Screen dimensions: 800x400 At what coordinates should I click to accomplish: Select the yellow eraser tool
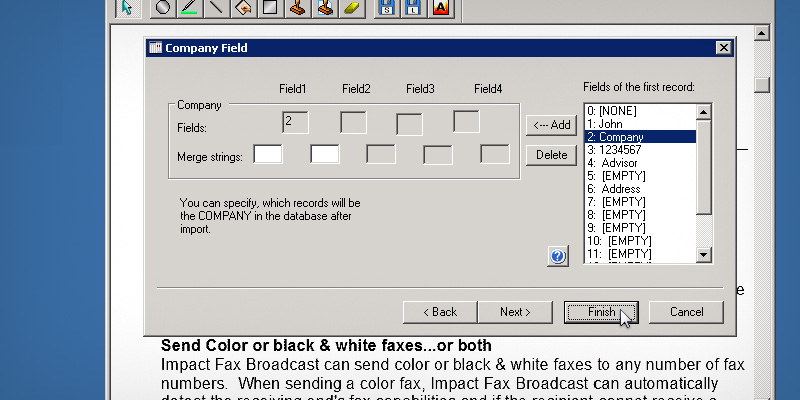pyautogui.click(x=351, y=8)
